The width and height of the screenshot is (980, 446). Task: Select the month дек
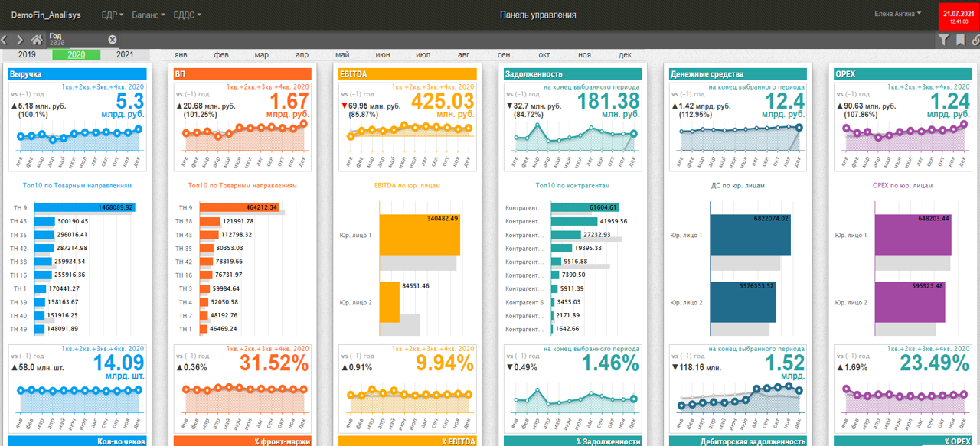click(625, 55)
